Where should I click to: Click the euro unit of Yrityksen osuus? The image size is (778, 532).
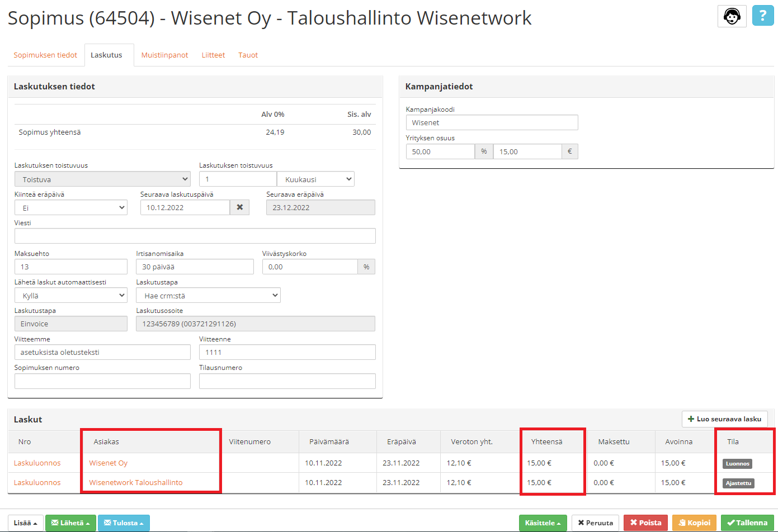pyautogui.click(x=569, y=151)
